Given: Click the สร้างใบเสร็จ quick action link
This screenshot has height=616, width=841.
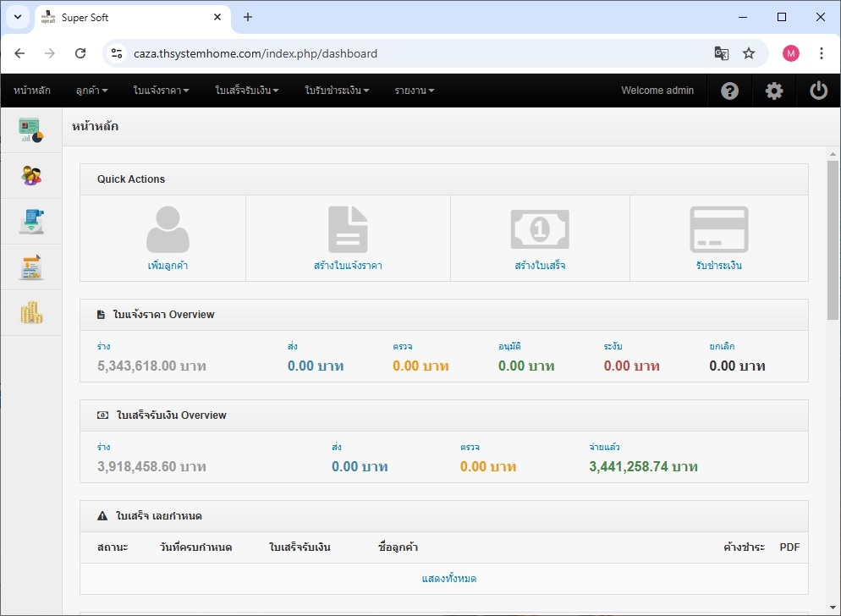Looking at the screenshot, I should [x=540, y=266].
